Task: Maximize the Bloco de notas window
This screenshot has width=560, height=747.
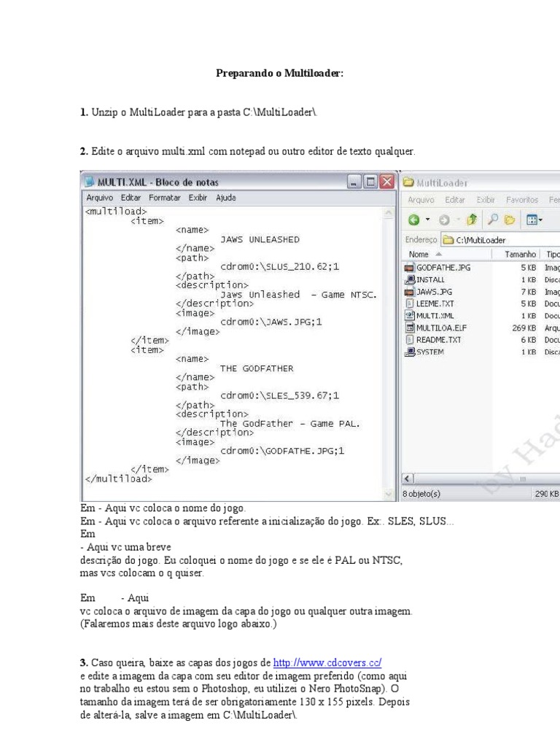Action: (x=370, y=182)
